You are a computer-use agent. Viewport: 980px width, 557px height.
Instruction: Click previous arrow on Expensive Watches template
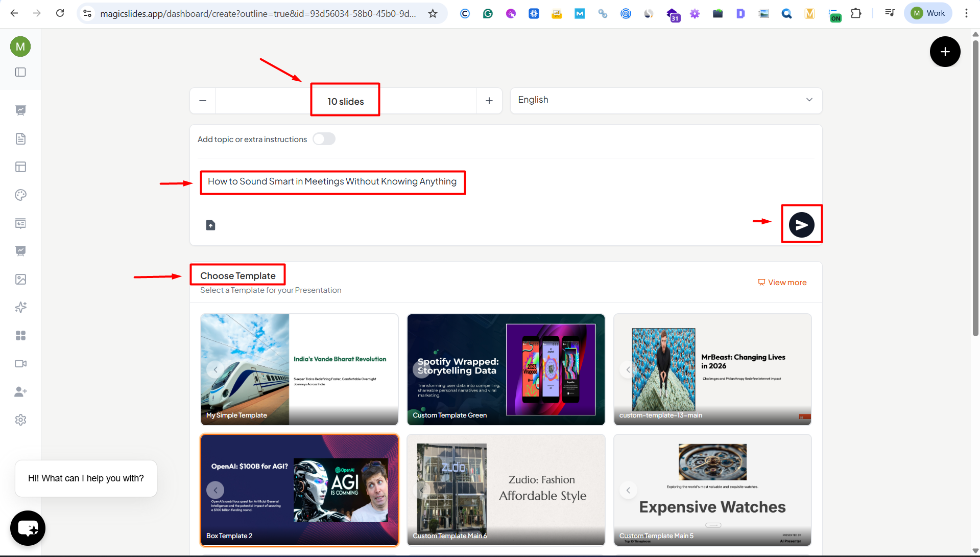[x=628, y=490]
